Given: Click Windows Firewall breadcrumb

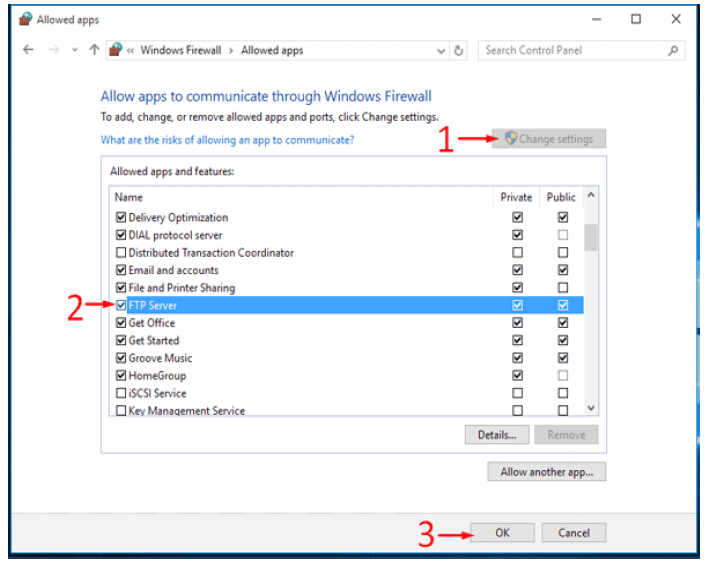Looking at the screenshot, I should pyautogui.click(x=181, y=50).
